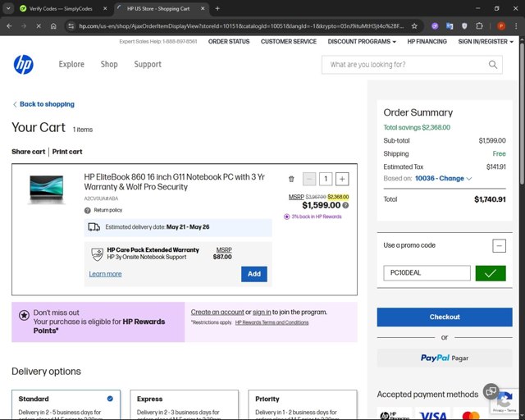Expand SIGN IN/REGISTER dropdown
This screenshot has width=525, height=420.
click(486, 42)
